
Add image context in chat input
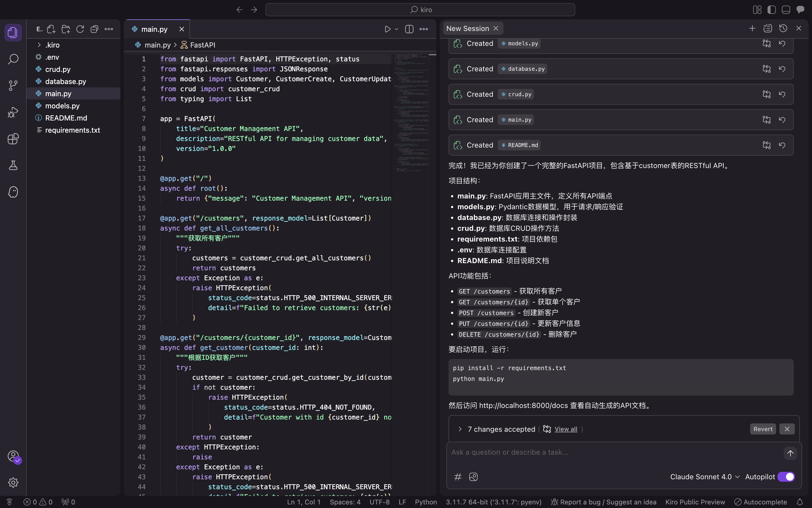(x=473, y=477)
